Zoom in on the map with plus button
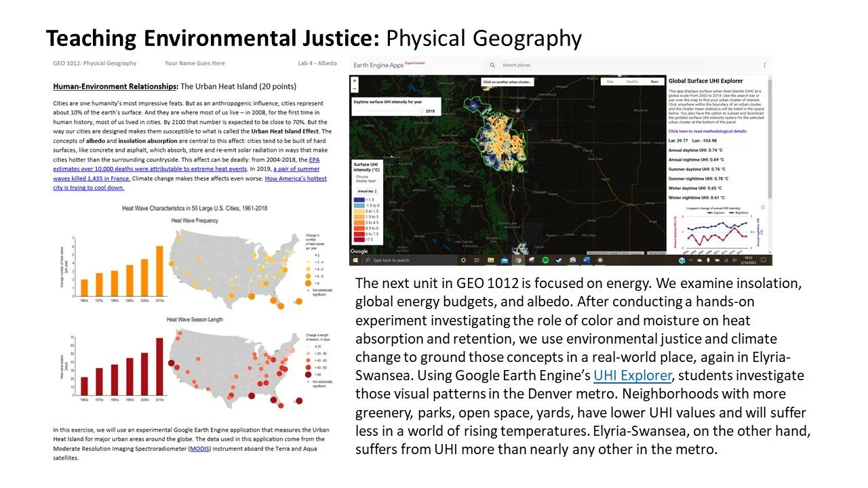868x488 pixels. 355,81
